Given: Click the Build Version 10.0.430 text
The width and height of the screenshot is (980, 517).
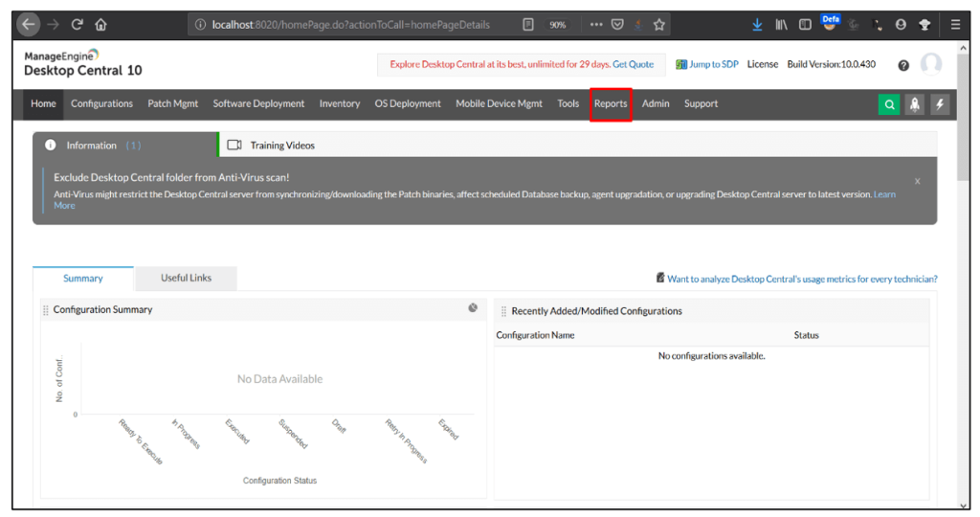Looking at the screenshot, I should point(832,64).
